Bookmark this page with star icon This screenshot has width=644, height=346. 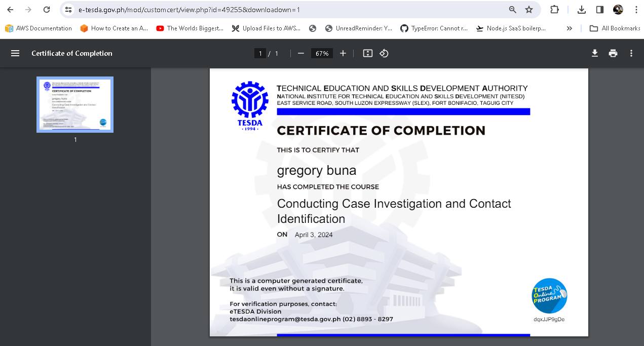529,10
